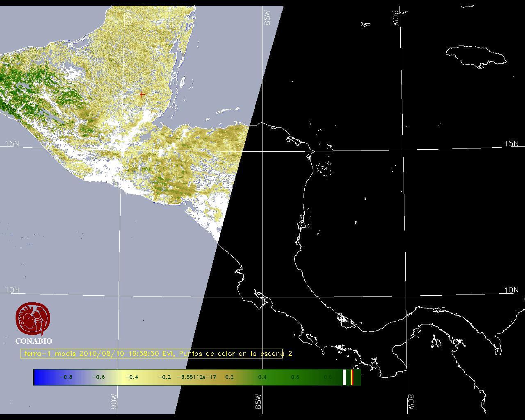Click the CONABIO text below the logo

coord(34,341)
